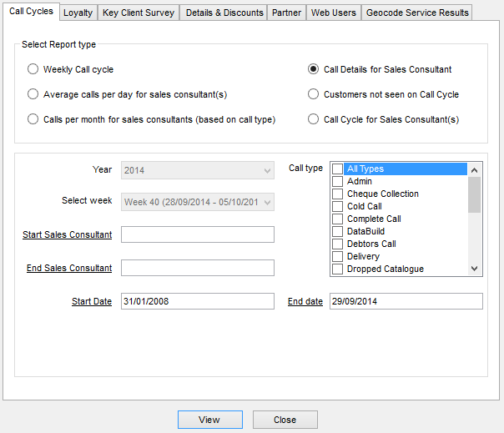Select Average calls per day option
Viewport: 504px width, 433px height.
coord(33,94)
